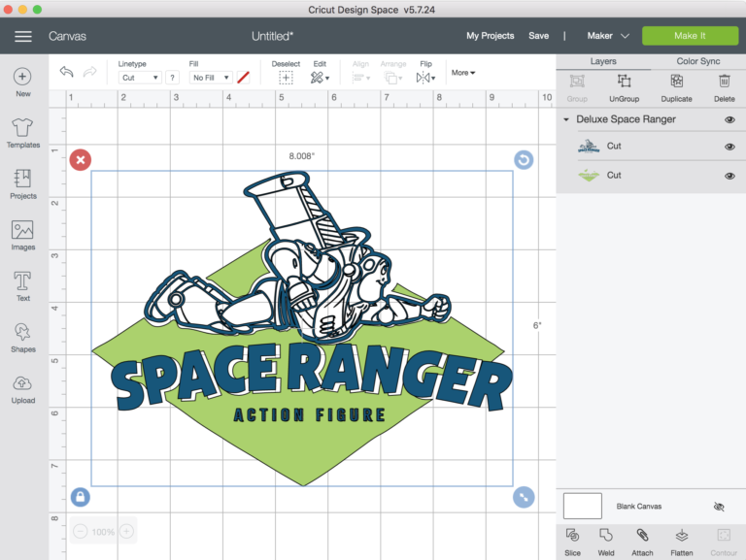Click the Contour tool
Image resolution: width=746 pixels, height=560 pixels.
pos(724,542)
